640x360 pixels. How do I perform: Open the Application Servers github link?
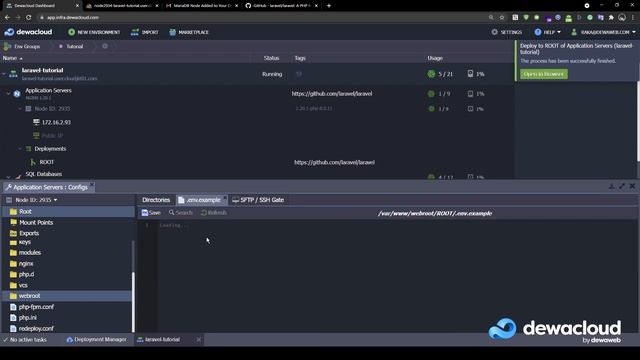(331, 93)
